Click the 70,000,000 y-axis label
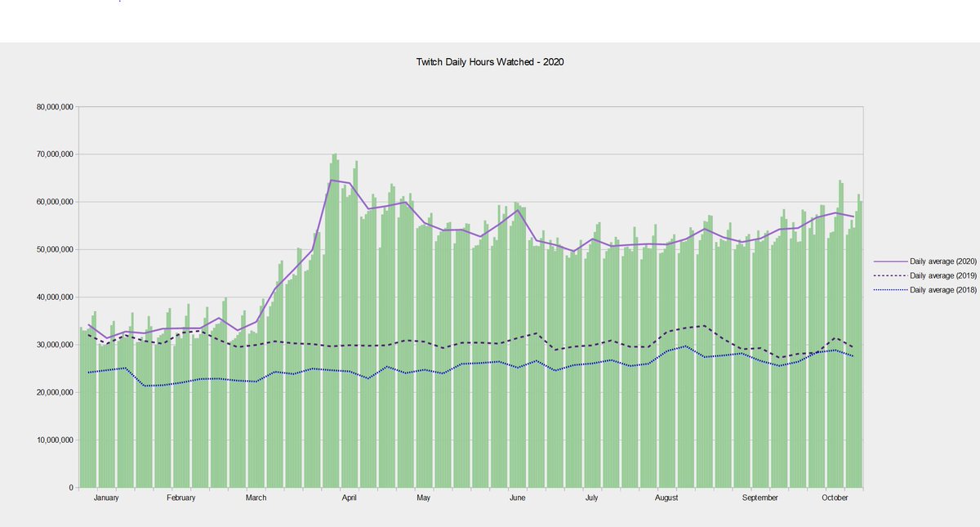 pyautogui.click(x=54, y=154)
